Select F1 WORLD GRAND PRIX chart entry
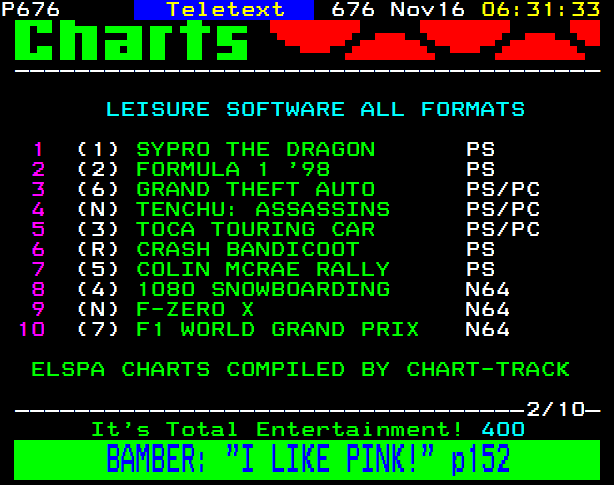Screen dimensions: 614x485 (x=278, y=329)
